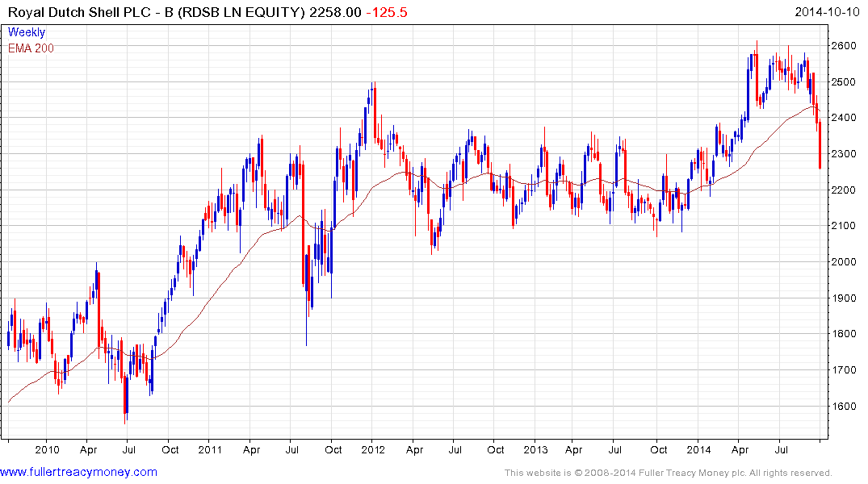The height and width of the screenshot is (484, 868).
Task: Click the 2010 year label on time axis
Action: (x=47, y=449)
